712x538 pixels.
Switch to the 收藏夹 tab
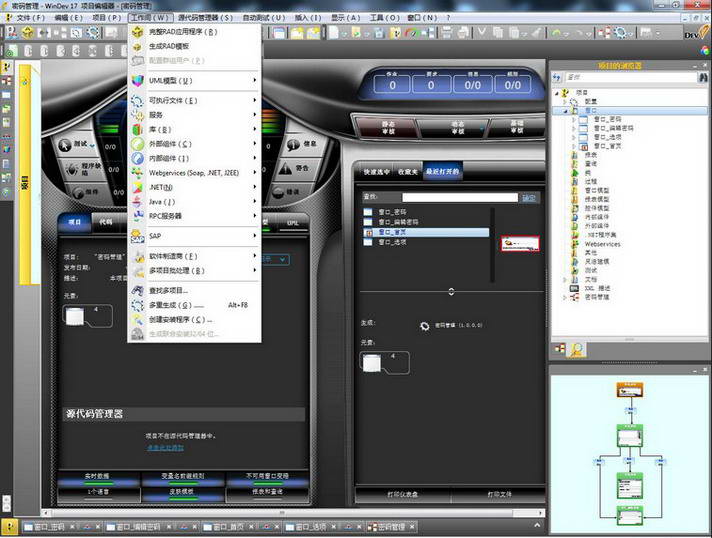point(407,172)
